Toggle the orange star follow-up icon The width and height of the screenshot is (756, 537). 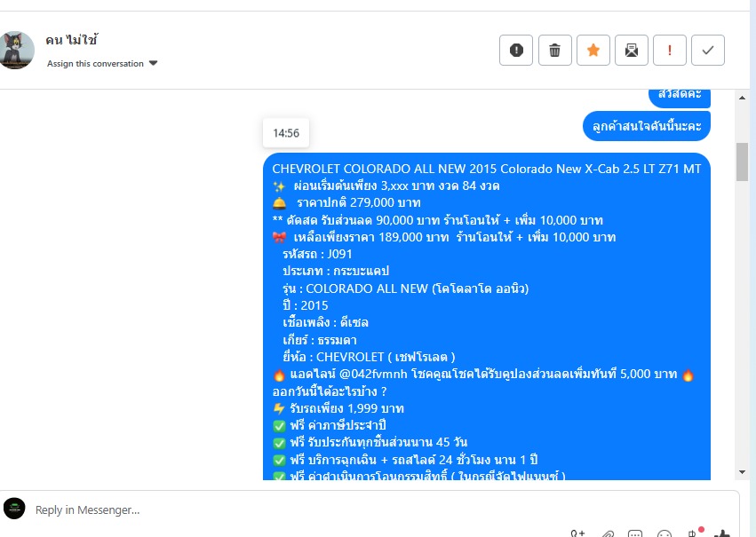[x=593, y=50]
